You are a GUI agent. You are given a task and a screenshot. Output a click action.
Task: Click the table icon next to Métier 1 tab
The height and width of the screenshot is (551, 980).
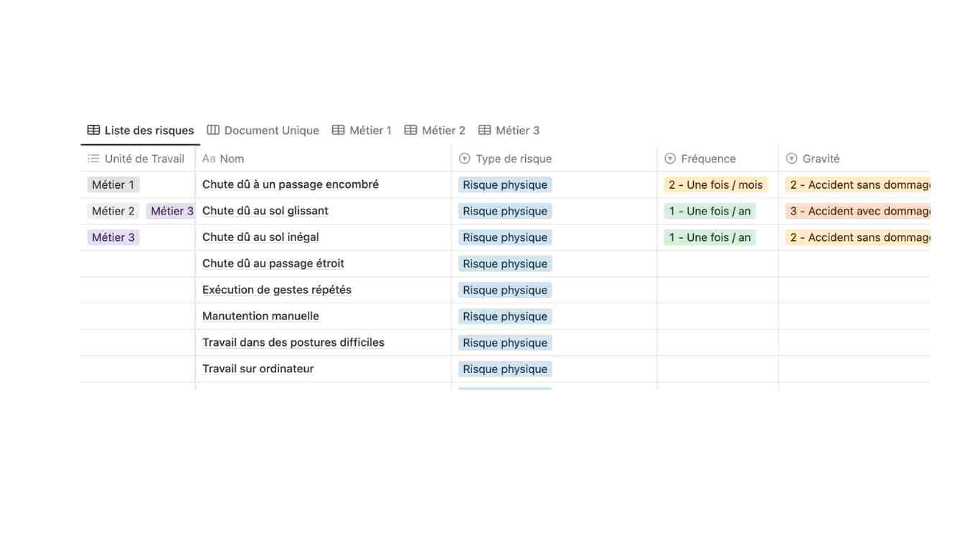(x=338, y=130)
